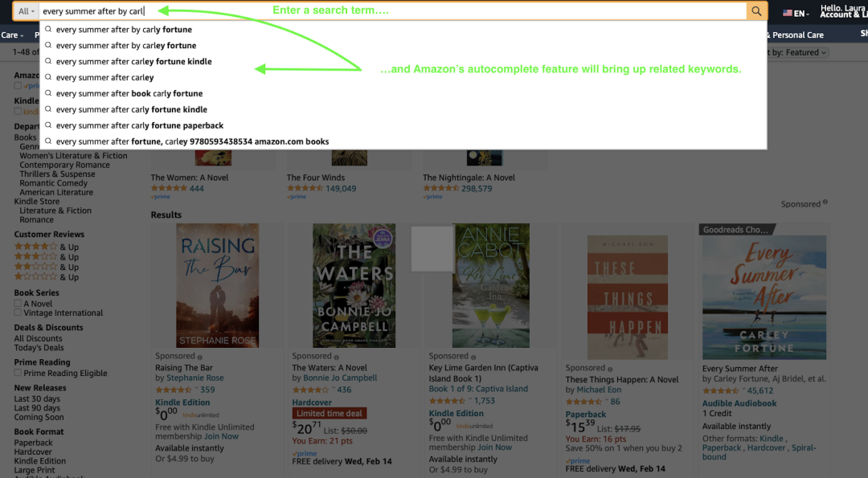Click the star rating of The Four Winds
Viewport: 868px width, 478px height.
click(x=305, y=189)
